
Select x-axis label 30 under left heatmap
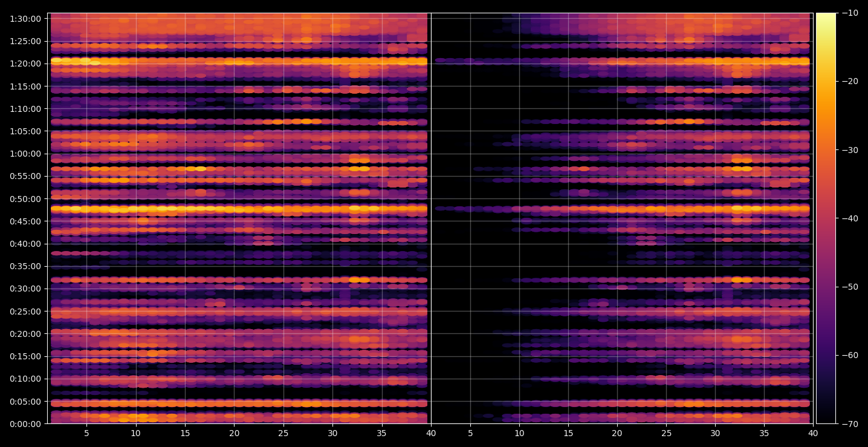(332, 433)
